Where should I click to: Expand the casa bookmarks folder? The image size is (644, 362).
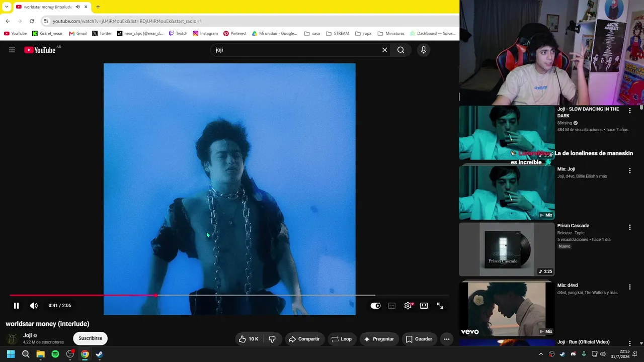point(312,34)
